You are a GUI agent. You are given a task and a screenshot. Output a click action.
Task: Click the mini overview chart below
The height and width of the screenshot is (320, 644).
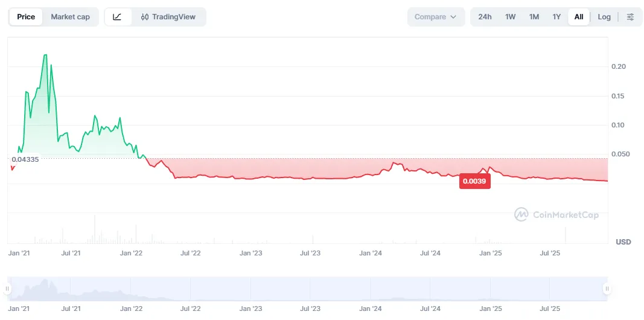[307, 289]
